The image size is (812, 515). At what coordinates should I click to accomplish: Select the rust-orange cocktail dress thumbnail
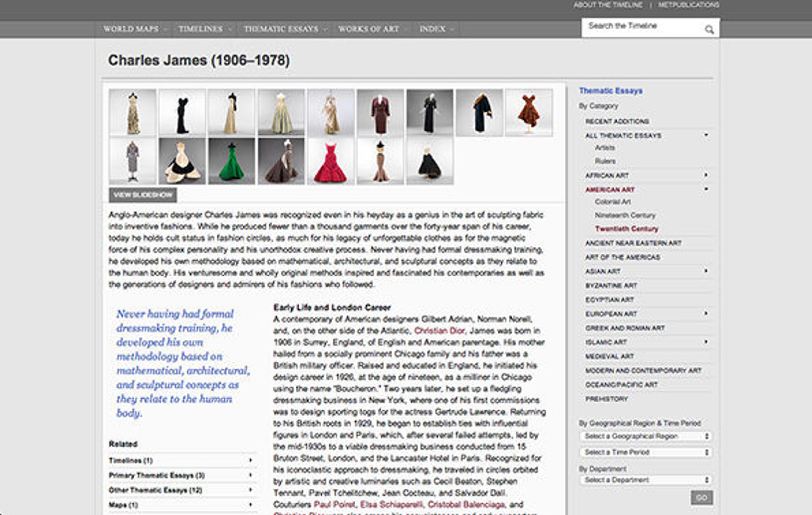[x=528, y=112]
